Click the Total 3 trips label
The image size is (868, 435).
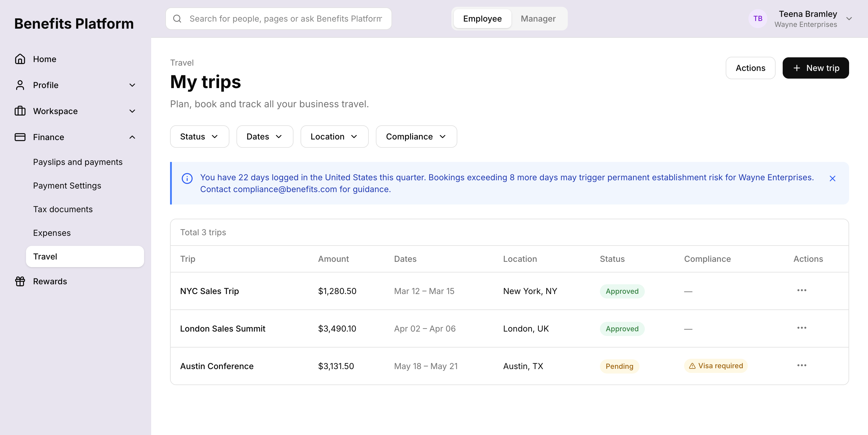(x=203, y=232)
